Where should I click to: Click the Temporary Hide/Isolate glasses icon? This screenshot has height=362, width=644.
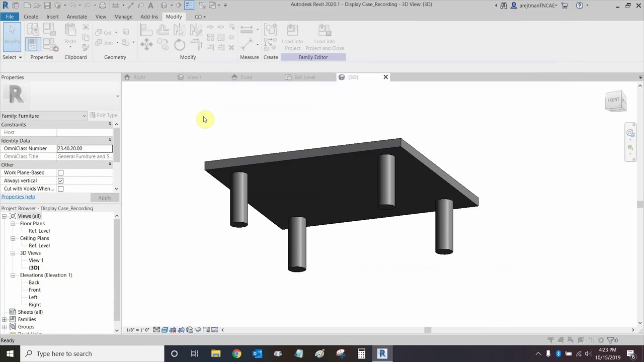click(198, 330)
